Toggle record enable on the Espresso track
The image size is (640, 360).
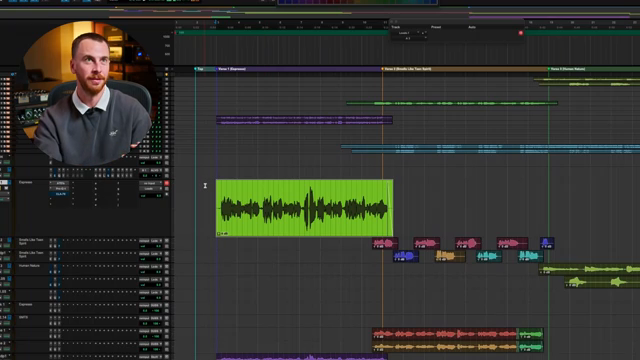167,183
